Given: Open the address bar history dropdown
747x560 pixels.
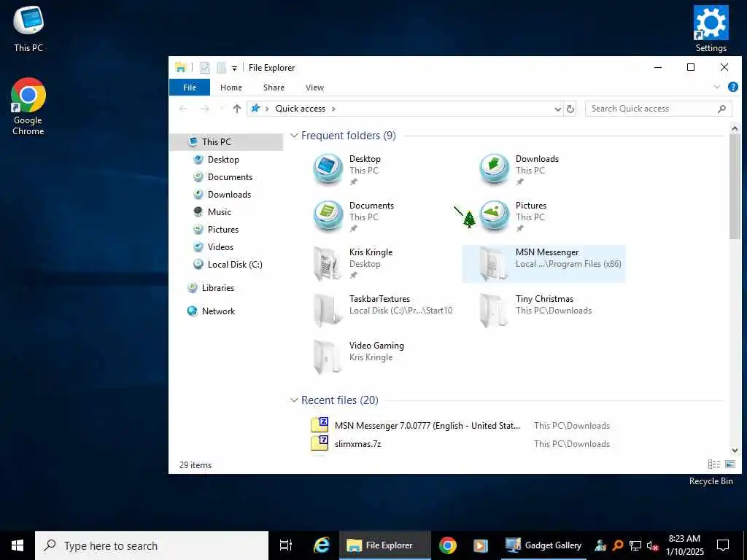Looking at the screenshot, I should tap(558, 109).
